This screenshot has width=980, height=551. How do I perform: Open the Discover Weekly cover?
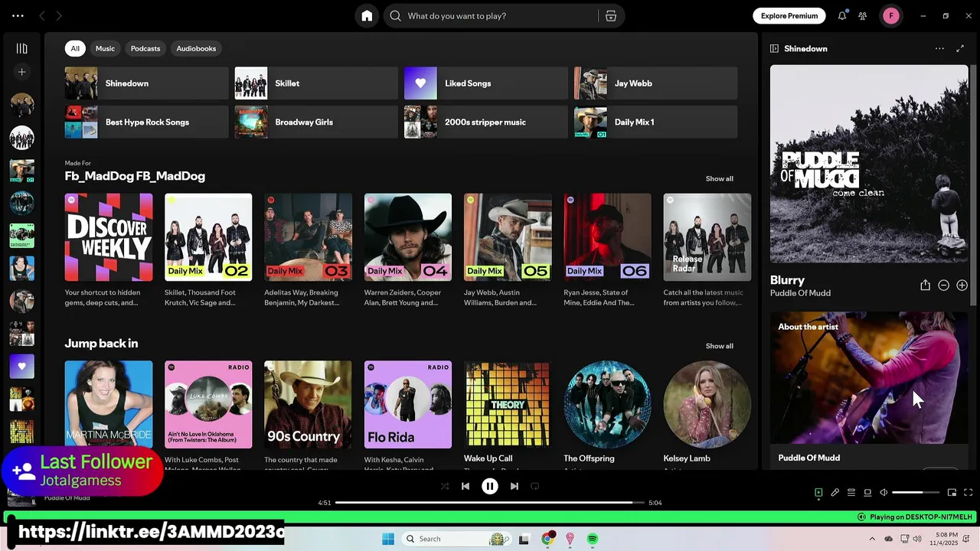click(x=109, y=237)
